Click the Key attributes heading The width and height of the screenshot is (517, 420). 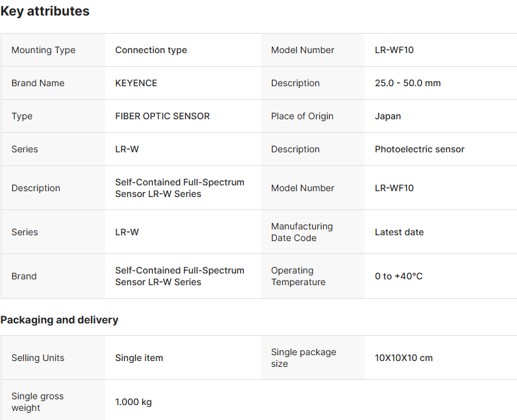[x=45, y=11]
